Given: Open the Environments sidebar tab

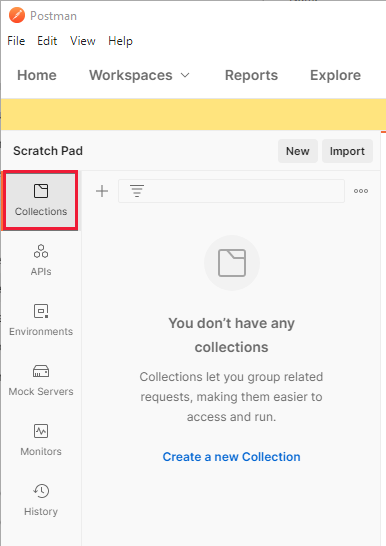Looking at the screenshot, I should coord(41,320).
